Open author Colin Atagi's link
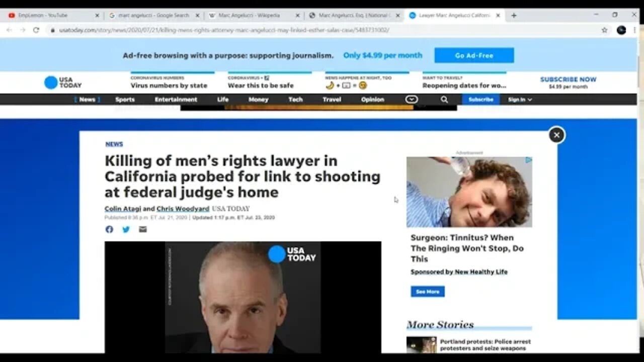 point(123,209)
